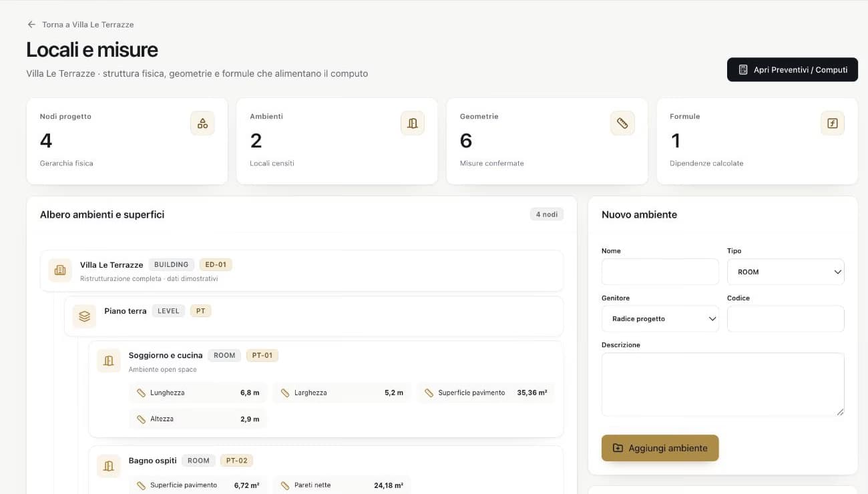
Task: Click the Geometrie ruler icon
Action: coord(622,123)
